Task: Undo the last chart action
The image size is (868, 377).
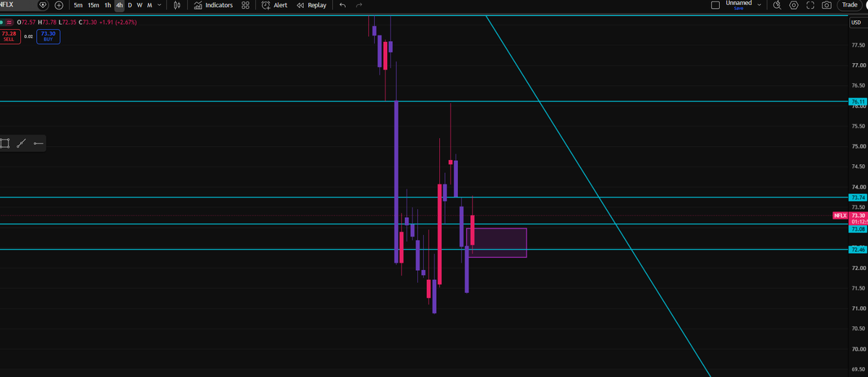Action: (342, 5)
